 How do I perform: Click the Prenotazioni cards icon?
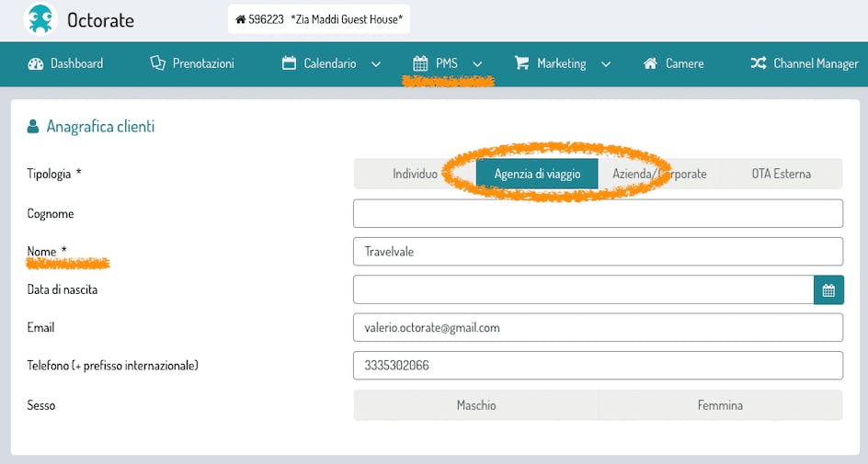pos(158,63)
